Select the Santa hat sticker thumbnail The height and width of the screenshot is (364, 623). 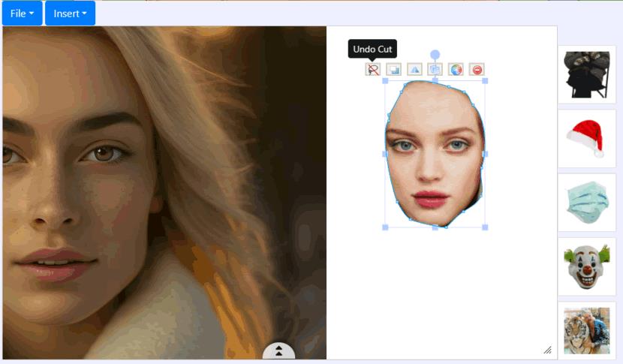coord(587,138)
